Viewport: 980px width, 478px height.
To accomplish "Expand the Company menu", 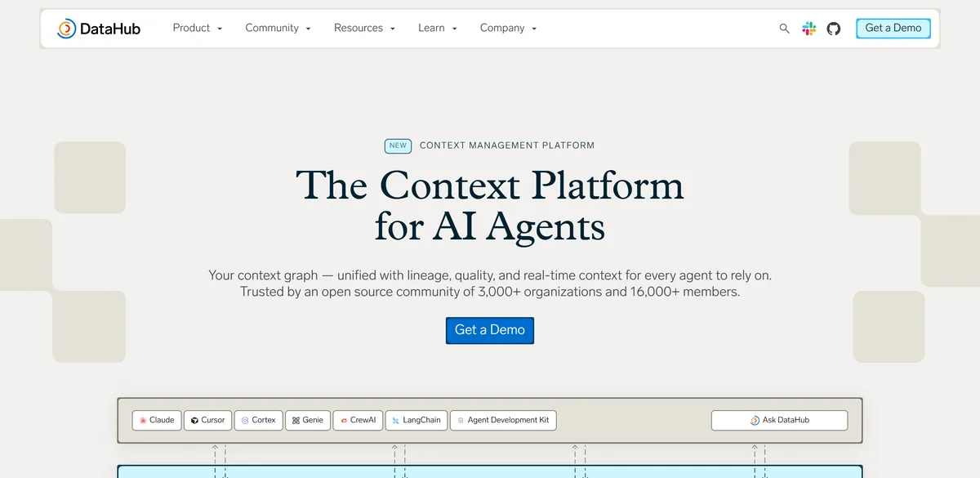I will pos(509,28).
